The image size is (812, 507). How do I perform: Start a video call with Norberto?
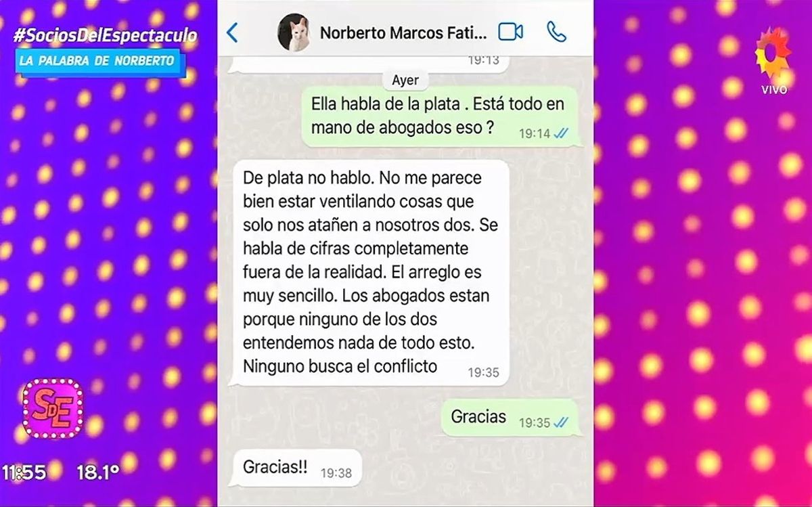[511, 32]
